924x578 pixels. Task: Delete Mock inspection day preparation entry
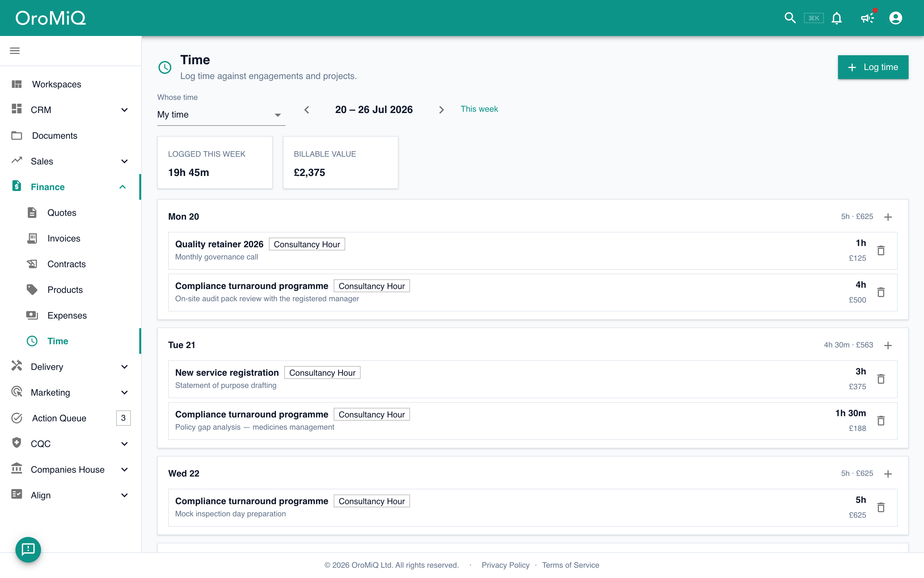pos(881,507)
